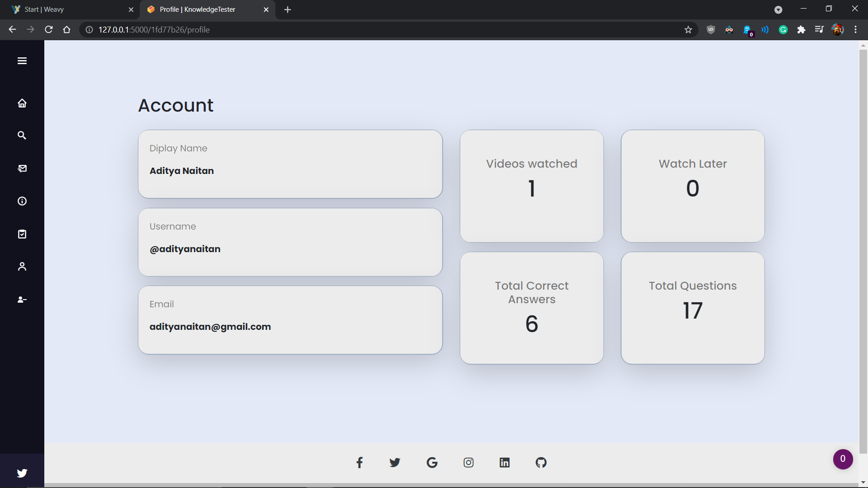
Task: Open search from sidebar magnifier icon
Action: tap(22, 136)
